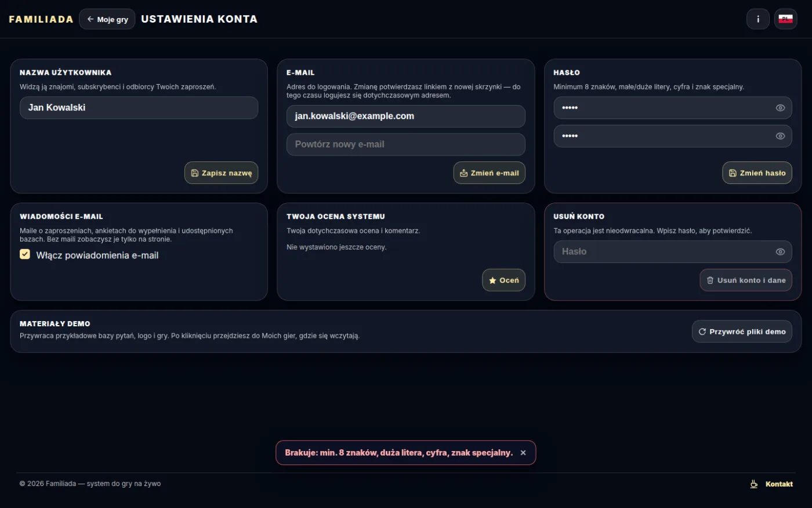Show the first new password field
Viewport: 812px width, 508px height.
click(780, 108)
